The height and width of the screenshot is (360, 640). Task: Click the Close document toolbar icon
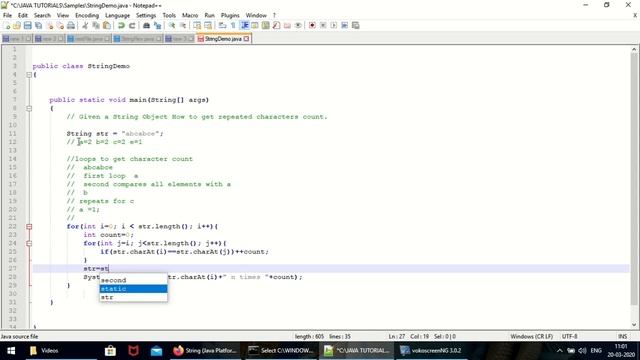(49, 25)
